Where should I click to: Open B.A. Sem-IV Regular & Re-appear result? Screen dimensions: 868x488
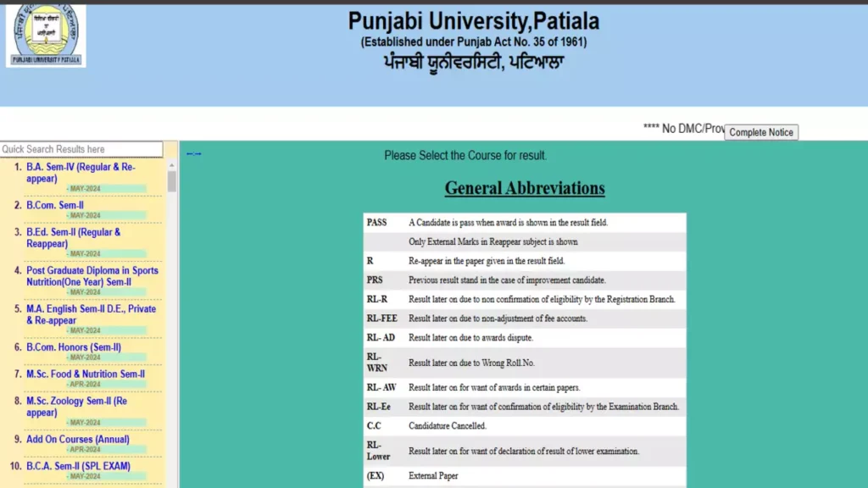[x=82, y=172]
